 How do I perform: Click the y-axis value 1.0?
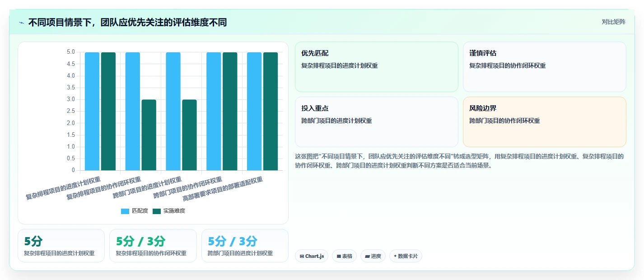pyautogui.click(x=70, y=147)
